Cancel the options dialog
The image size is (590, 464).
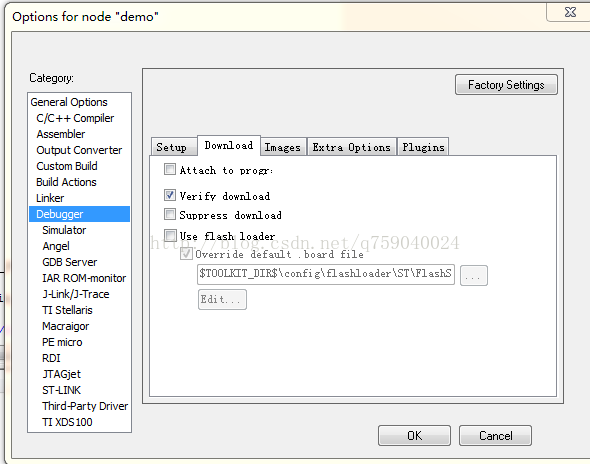(x=495, y=435)
